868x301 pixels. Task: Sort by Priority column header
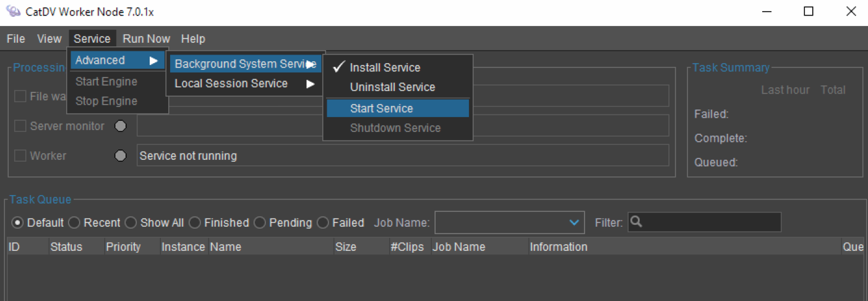coord(132,246)
